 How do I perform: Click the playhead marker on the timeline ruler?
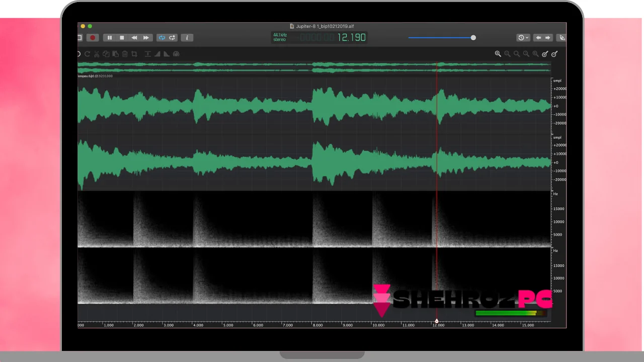437,321
